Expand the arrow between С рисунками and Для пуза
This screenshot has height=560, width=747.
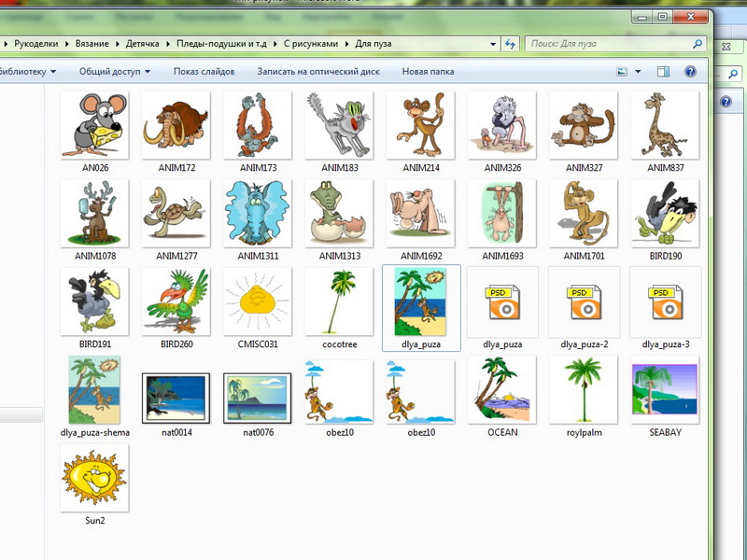pos(346,44)
